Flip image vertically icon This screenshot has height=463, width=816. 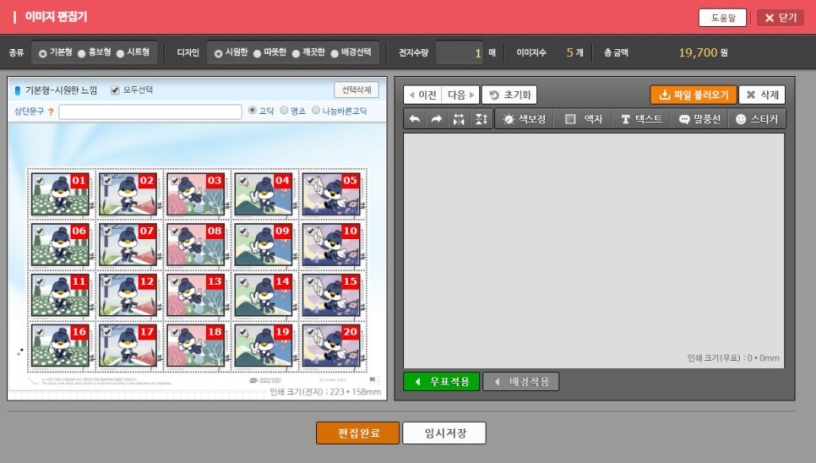click(481, 119)
